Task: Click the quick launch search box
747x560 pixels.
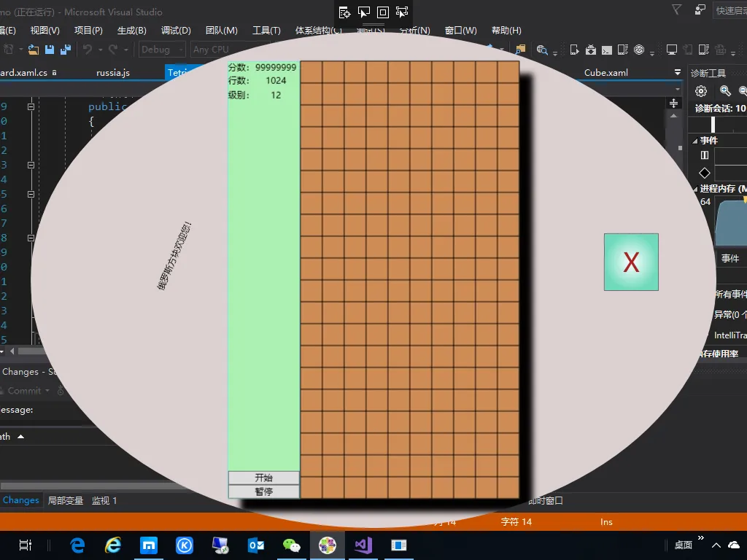Action: point(730,10)
